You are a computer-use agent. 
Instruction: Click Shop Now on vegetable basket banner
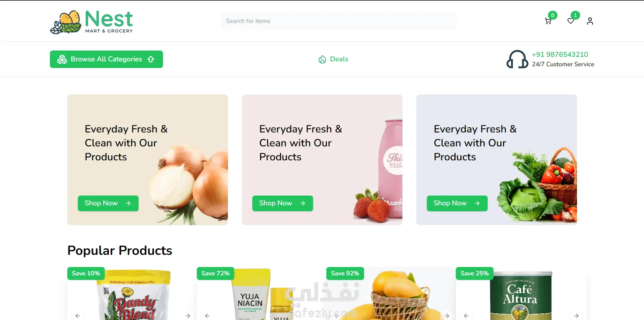pyautogui.click(x=457, y=203)
